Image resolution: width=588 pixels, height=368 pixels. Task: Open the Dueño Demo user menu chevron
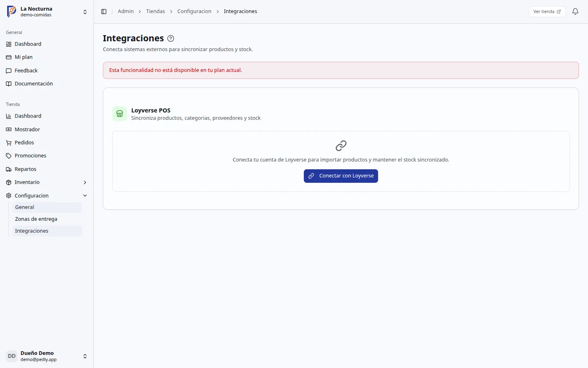point(85,356)
